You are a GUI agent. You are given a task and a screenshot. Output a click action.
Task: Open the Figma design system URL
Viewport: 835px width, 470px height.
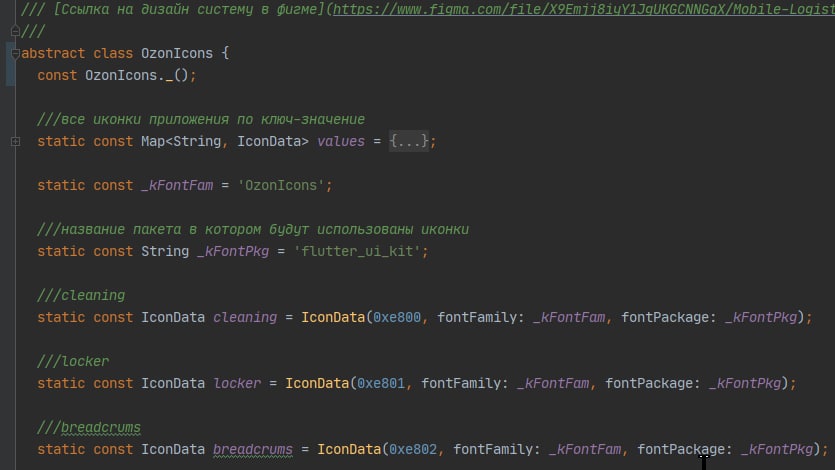[584, 9]
